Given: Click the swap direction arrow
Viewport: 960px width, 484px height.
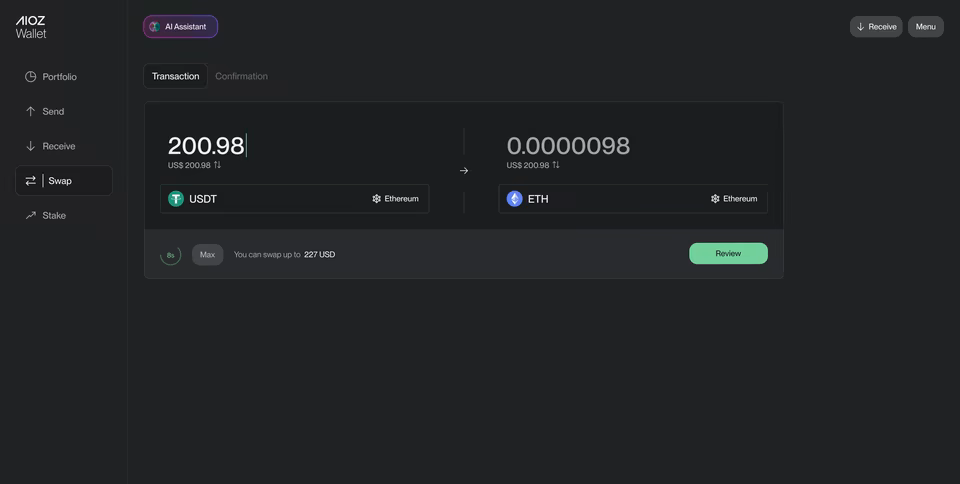Looking at the screenshot, I should click(x=464, y=171).
